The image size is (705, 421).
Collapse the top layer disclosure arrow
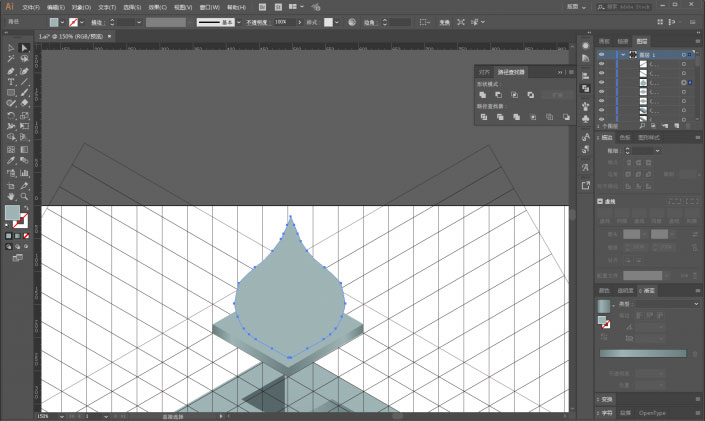pos(623,54)
